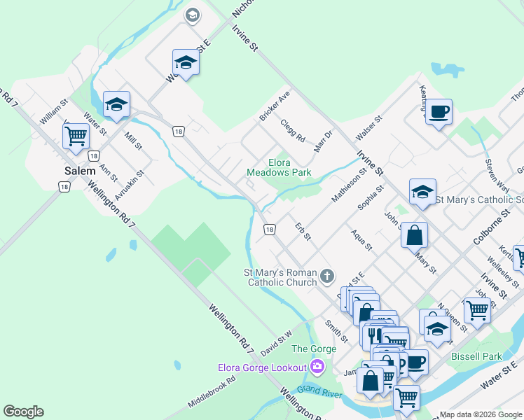Viewport: 524px width, 420px height.
Task: Select the shopping cart marker in Salem
Action: coord(76,137)
